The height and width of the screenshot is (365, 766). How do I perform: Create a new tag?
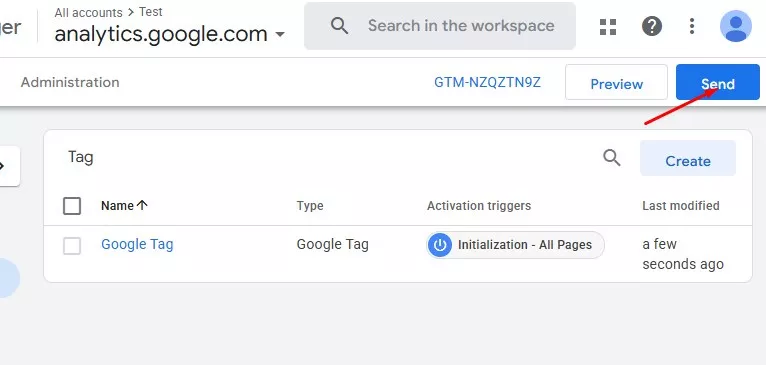[688, 158]
